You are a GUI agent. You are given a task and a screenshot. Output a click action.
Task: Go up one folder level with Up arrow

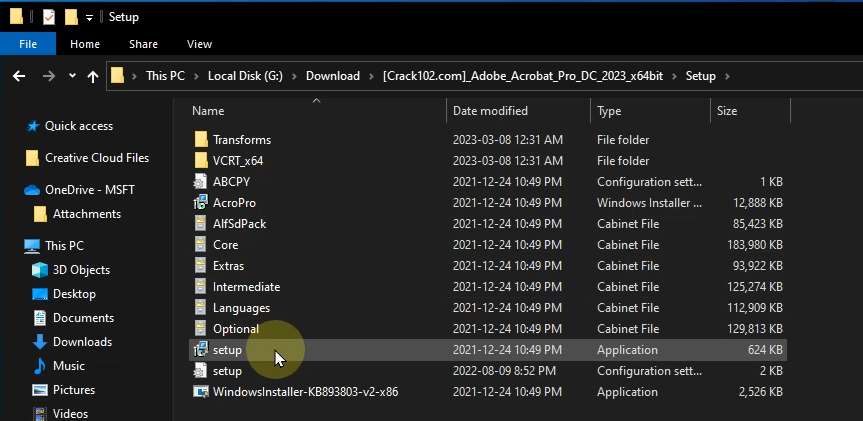pyautogui.click(x=93, y=76)
